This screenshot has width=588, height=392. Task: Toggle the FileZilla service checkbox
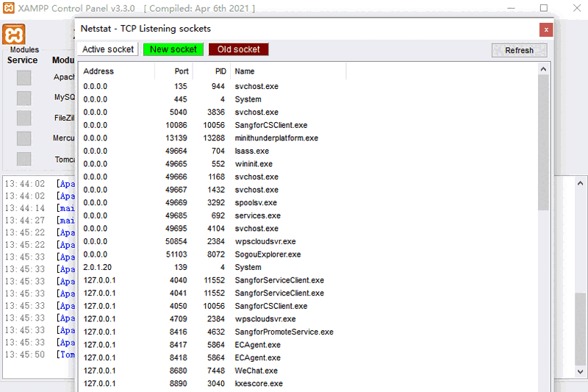pyautogui.click(x=24, y=118)
